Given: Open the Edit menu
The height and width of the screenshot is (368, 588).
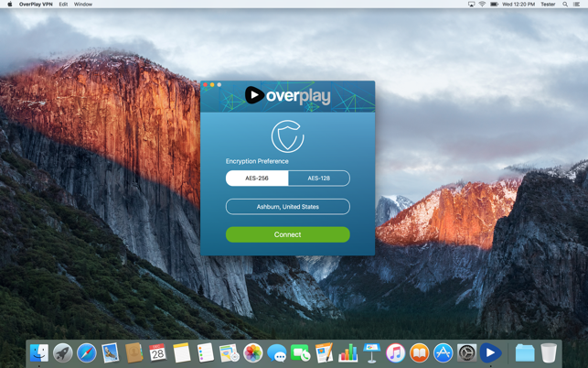Looking at the screenshot, I should click(x=63, y=5).
